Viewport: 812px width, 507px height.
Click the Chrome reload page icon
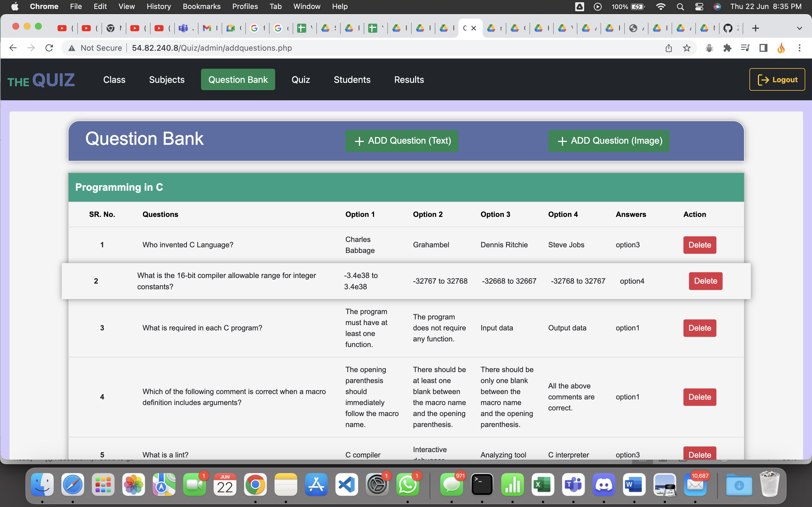point(49,48)
